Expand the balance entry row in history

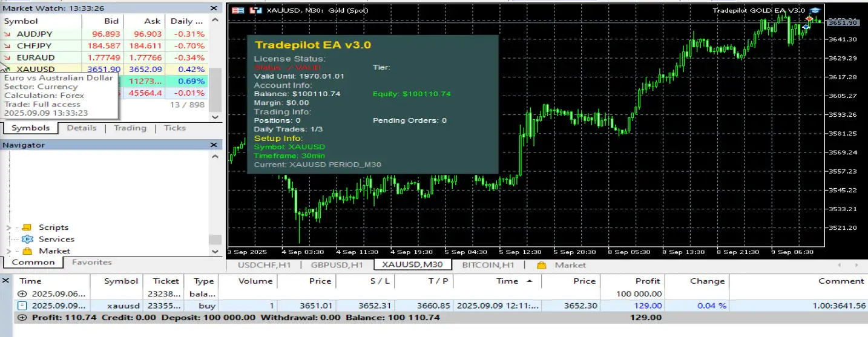(x=22, y=293)
